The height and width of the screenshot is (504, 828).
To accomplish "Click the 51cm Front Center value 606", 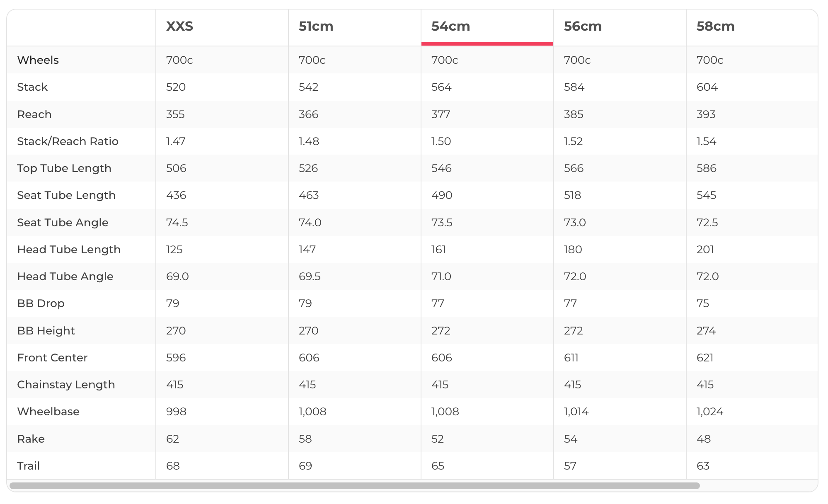I will (309, 358).
